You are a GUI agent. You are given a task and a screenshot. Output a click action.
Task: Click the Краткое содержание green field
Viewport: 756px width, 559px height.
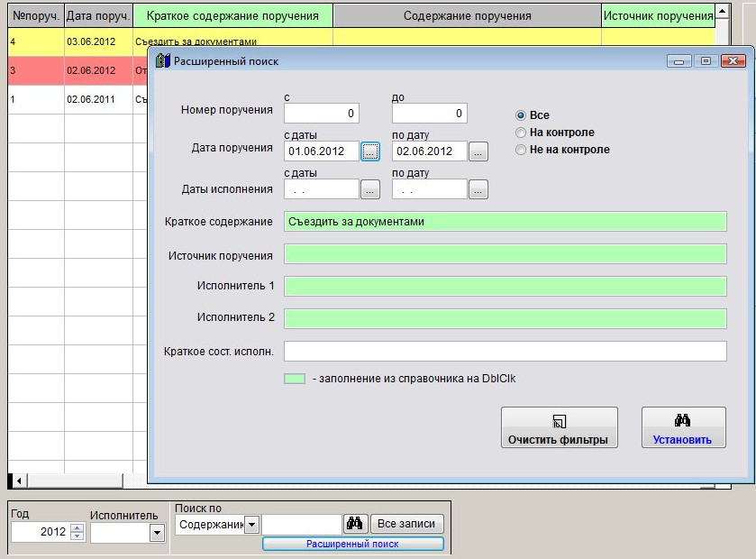(506, 222)
